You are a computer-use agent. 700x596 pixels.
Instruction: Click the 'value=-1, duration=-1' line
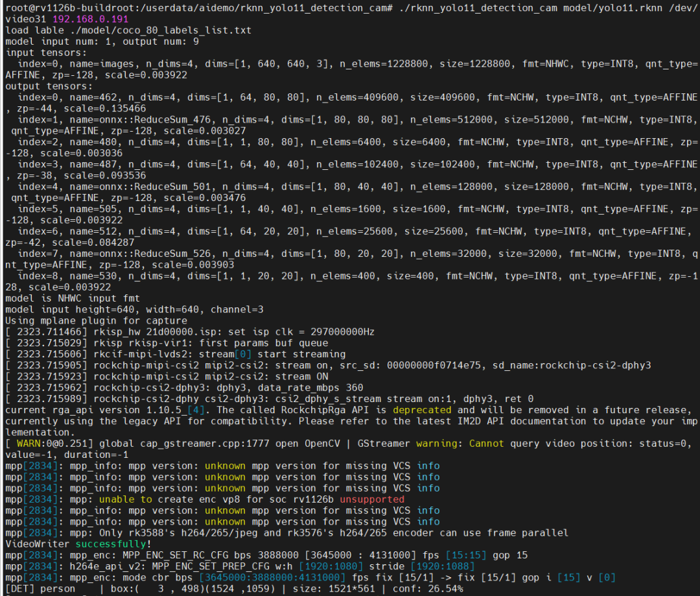(67, 455)
